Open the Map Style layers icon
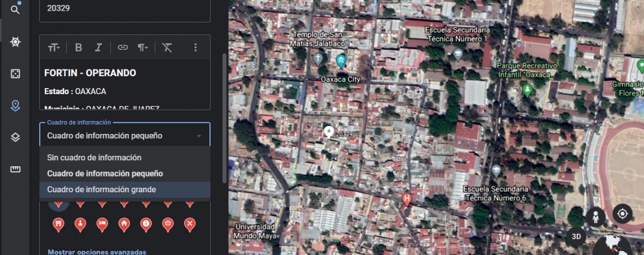Viewport: 644px width, 255px height. (x=15, y=137)
